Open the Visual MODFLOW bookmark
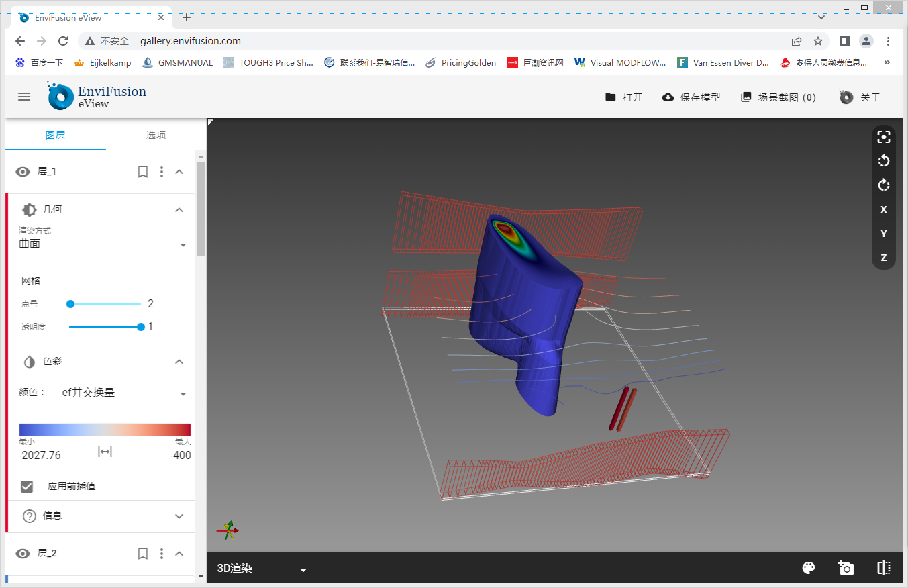 point(621,62)
